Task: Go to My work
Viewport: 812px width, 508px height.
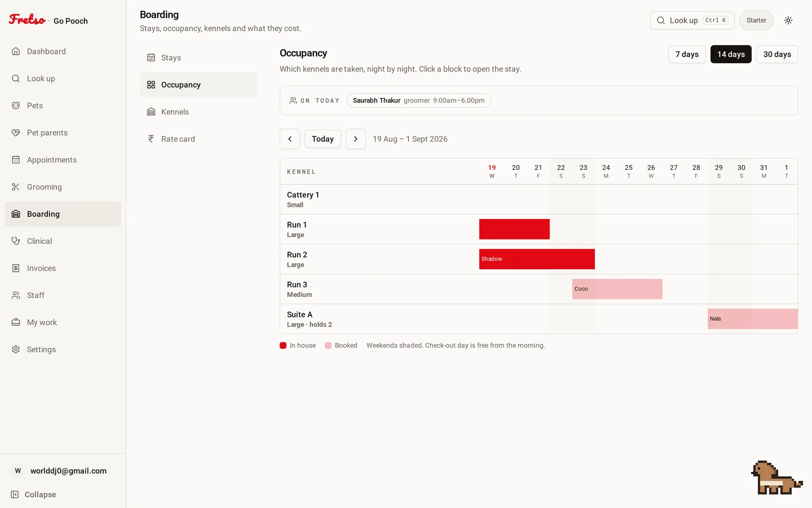Action: [62, 323]
